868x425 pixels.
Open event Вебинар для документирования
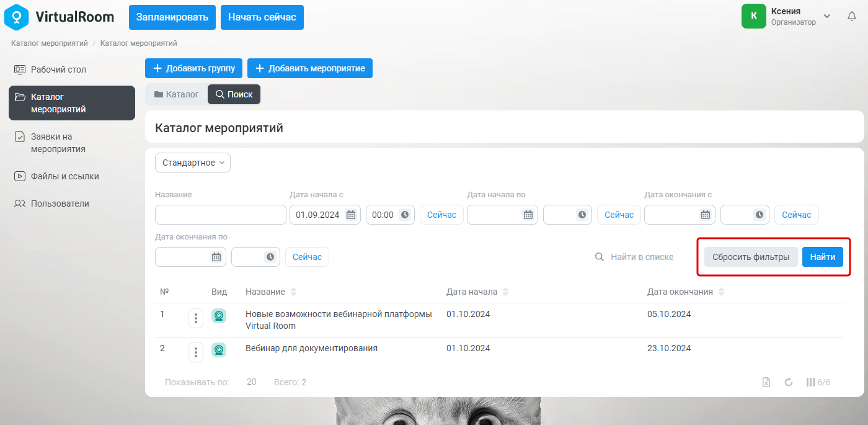[311, 348]
